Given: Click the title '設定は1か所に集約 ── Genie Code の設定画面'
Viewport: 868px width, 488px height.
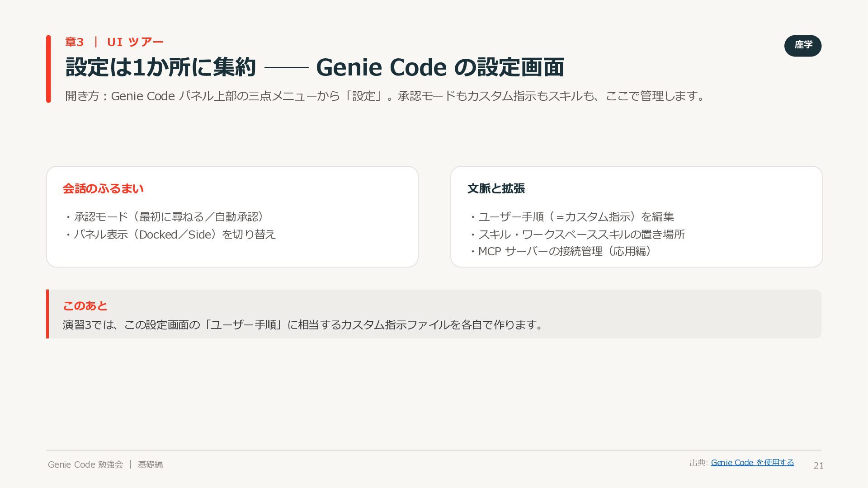Looking at the screenshot, I should point(315,67).
